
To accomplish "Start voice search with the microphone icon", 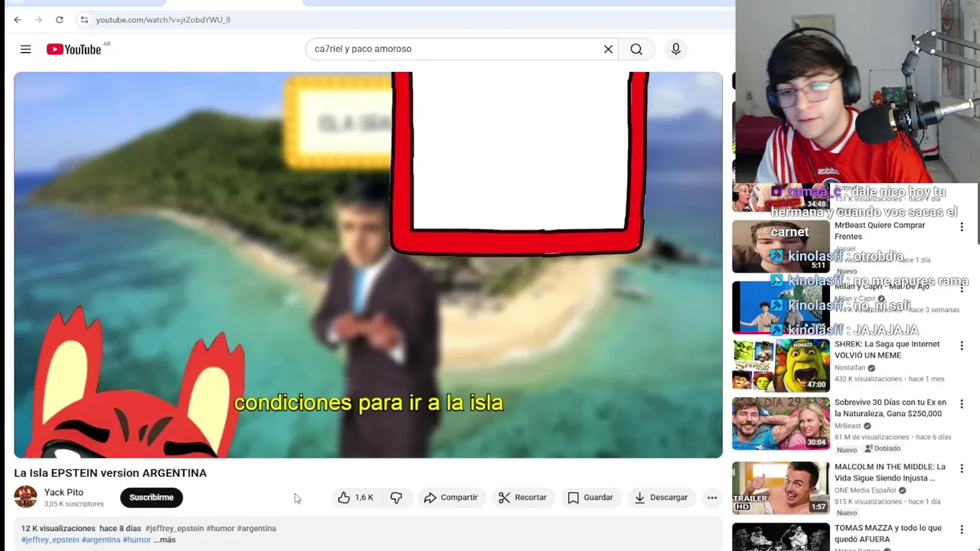I will click(x=675, y=49).
